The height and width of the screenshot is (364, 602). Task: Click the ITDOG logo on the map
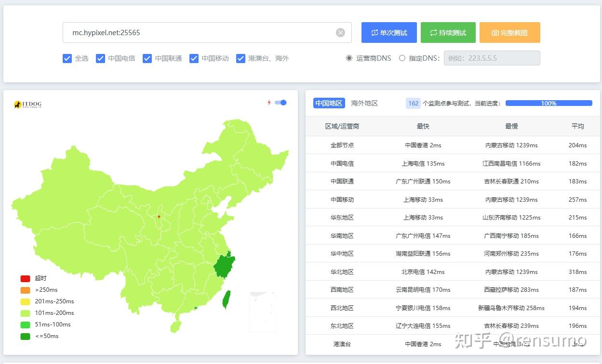click(28, 104)
